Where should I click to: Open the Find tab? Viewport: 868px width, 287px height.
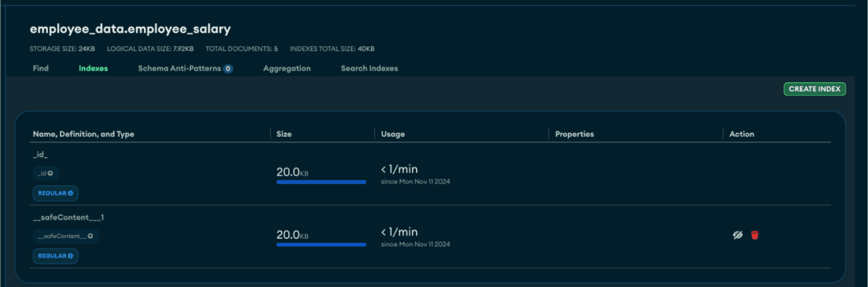(x=41, y=69)
